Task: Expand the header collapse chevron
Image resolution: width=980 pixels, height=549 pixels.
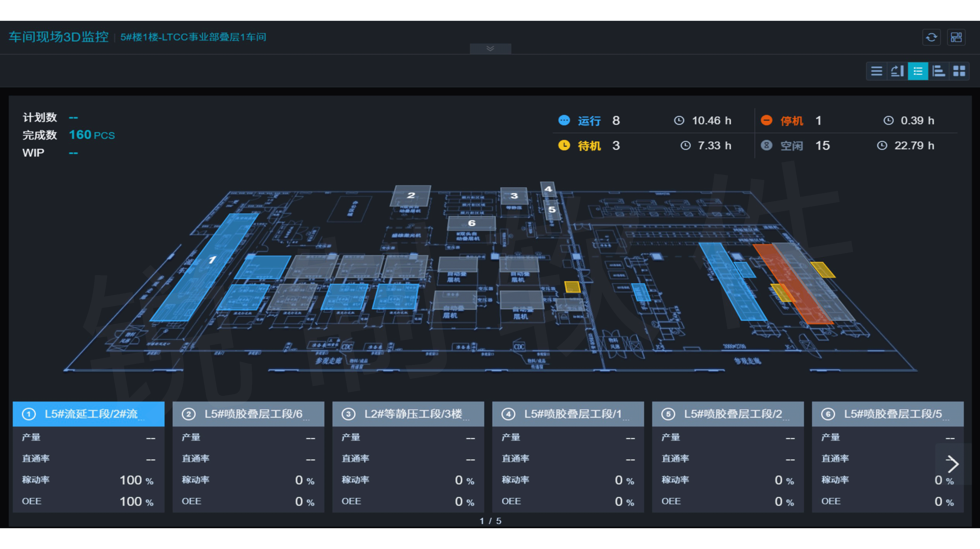Action: (x=490, y=48)
